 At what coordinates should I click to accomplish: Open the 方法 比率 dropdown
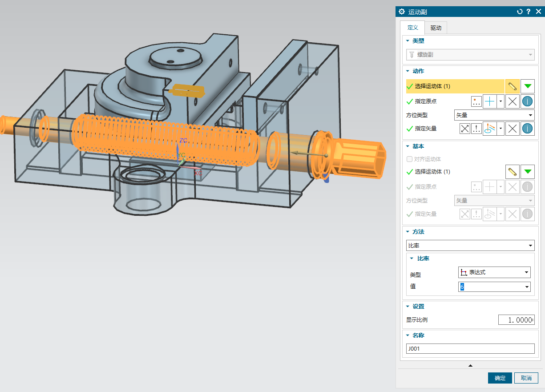click(470, 245)
